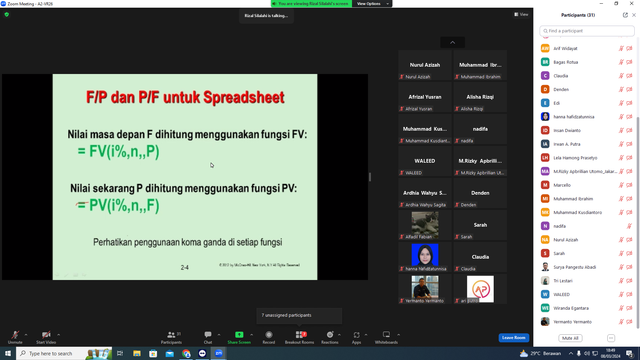640x360 pixels.
Task: Click the Leave Room button
Action: point(513,338)
